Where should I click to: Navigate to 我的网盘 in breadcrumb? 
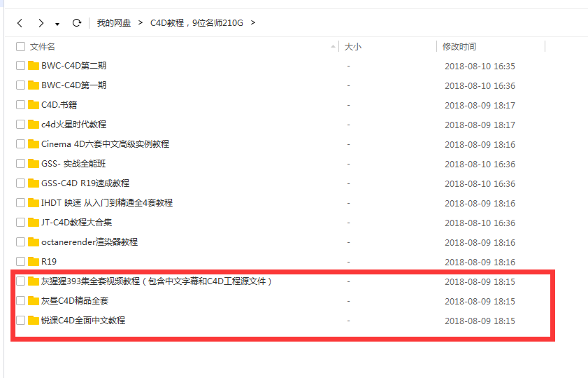[114, 23]
